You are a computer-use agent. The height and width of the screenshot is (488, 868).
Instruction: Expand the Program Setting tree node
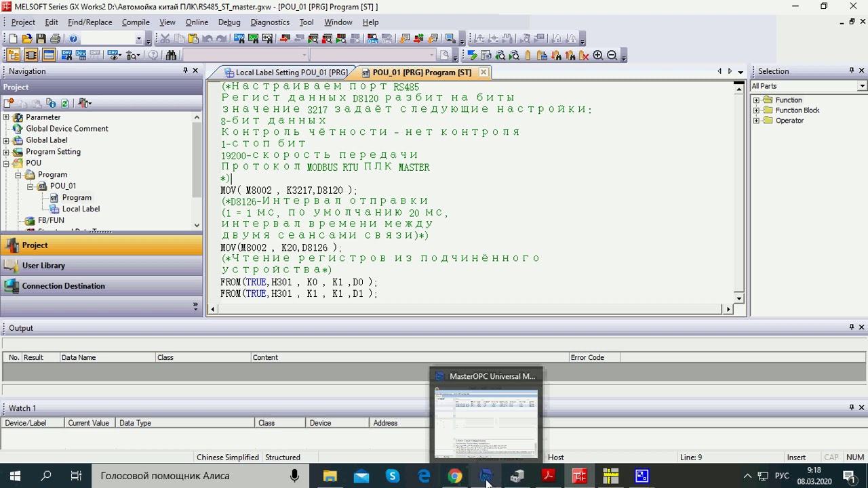point(6,152)
